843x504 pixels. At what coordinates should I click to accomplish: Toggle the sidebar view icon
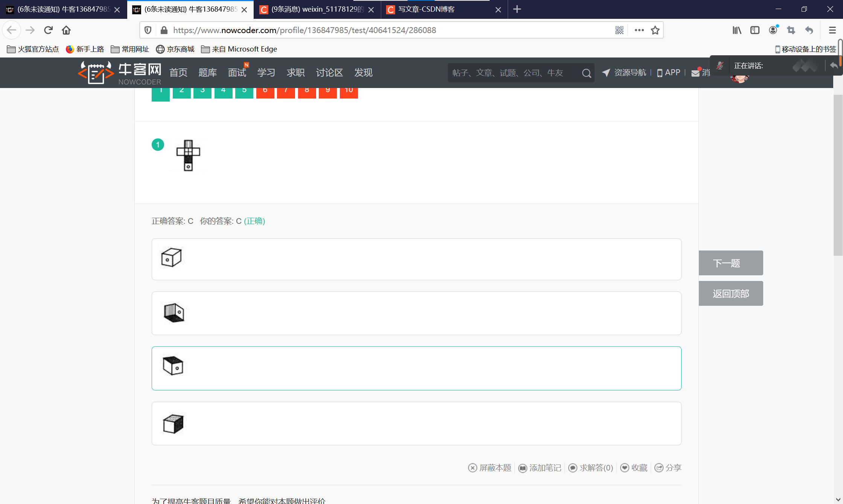point(755,30)
